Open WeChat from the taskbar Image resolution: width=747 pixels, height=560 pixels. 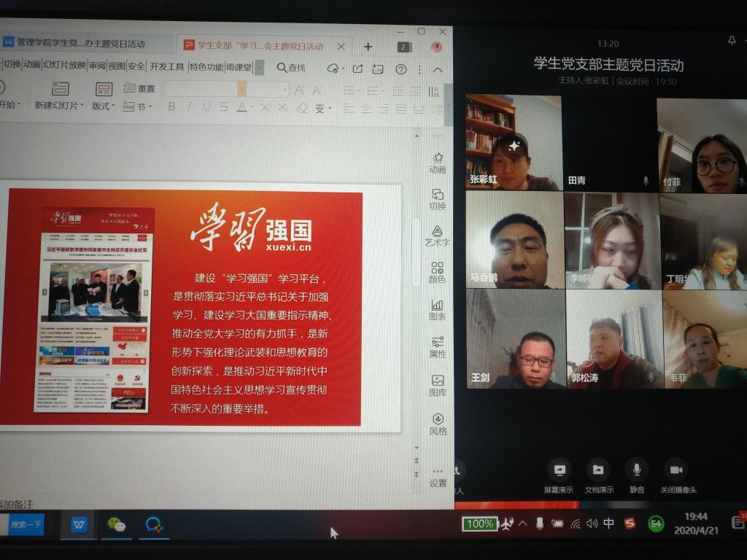[116, 524]
